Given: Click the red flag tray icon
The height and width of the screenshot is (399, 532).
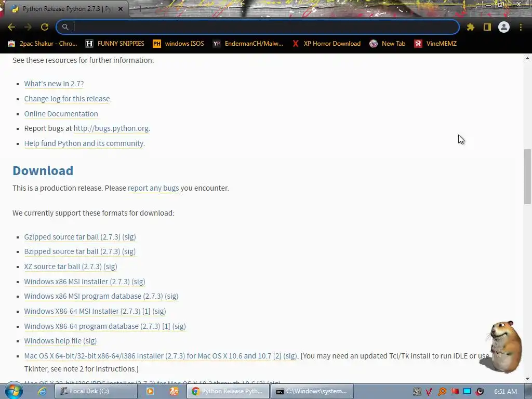Looking at the screenshot, I should (x=455, y=392).
